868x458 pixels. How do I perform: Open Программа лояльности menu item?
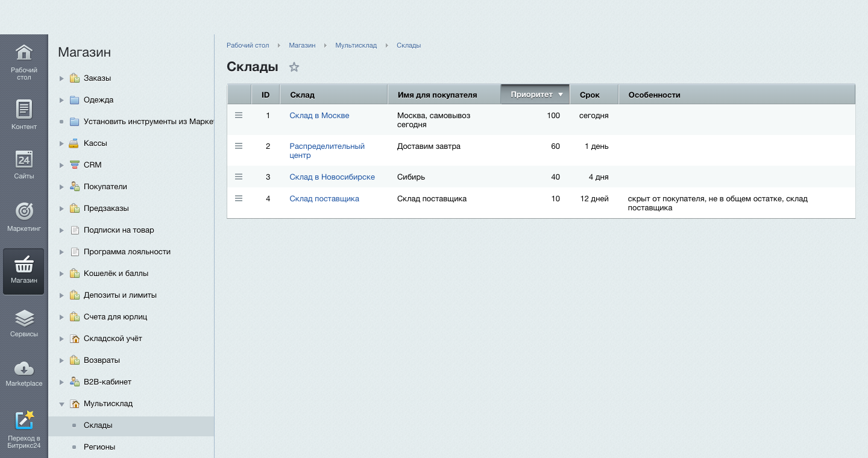(127, 252)
